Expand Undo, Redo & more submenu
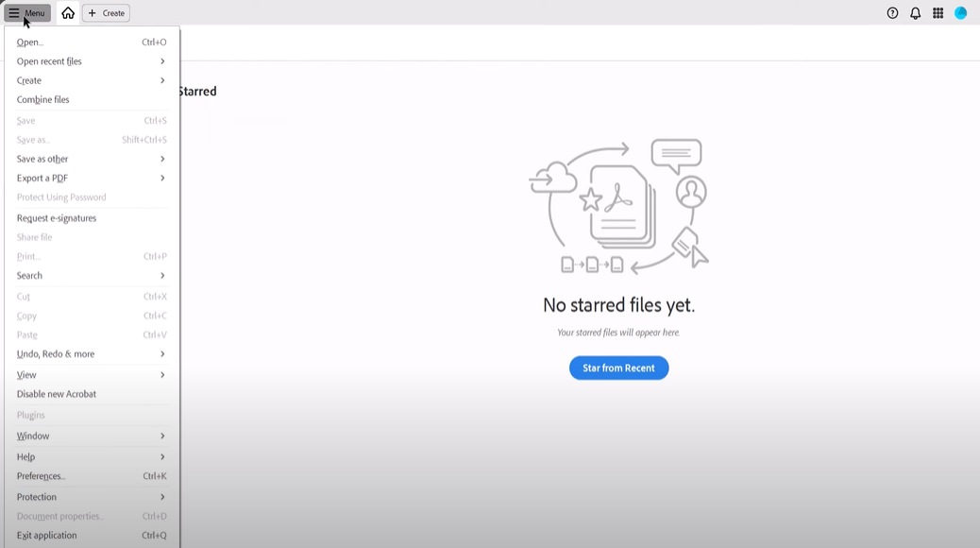The width and height of the screenshot is (980, 548). 92,354
